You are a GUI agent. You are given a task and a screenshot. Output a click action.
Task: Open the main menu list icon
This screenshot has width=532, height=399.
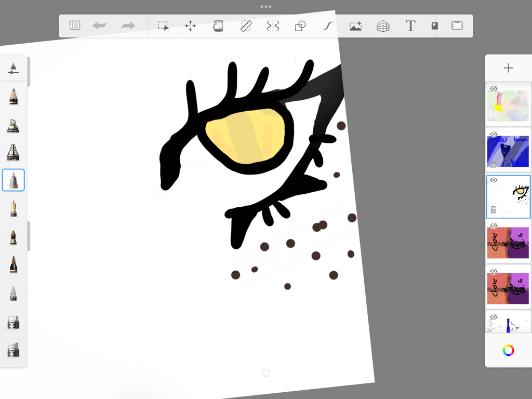pyautogui.click(x=75, y=25)
